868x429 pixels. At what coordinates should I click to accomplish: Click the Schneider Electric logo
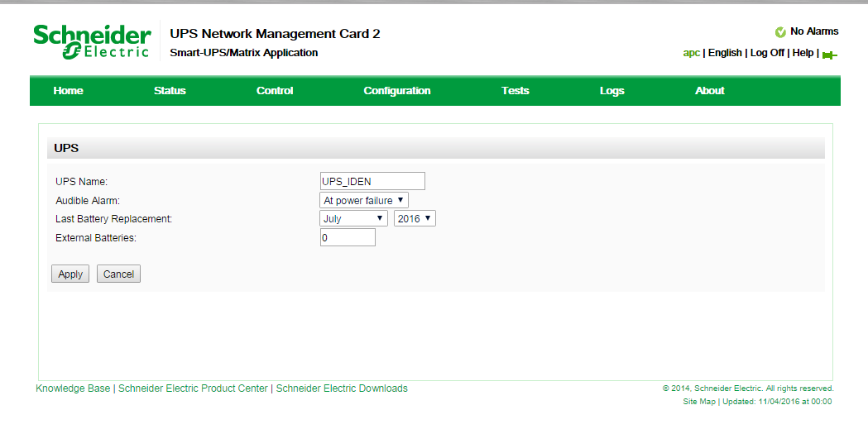[92, 42]
